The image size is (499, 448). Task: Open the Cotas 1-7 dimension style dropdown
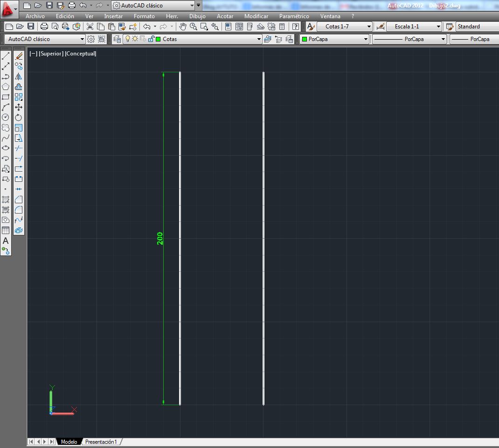click(370, 26)
